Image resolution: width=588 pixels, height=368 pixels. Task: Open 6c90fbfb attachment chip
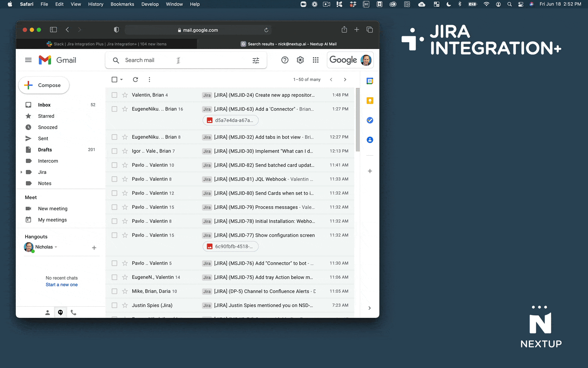(x=231, y=246)
